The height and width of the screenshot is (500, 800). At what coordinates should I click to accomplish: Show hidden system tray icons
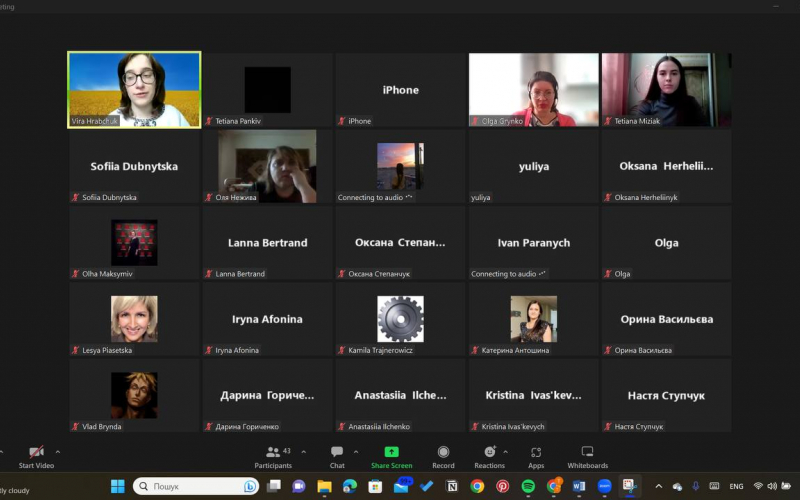pyautogui.click(x=658, y=486)
